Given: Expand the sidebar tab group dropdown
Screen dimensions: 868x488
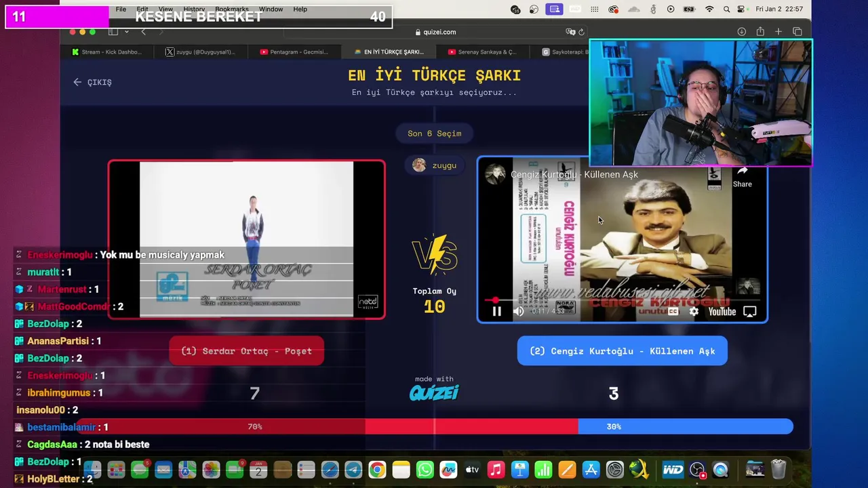Looking at the screenshot, I should tap(126, 32).
